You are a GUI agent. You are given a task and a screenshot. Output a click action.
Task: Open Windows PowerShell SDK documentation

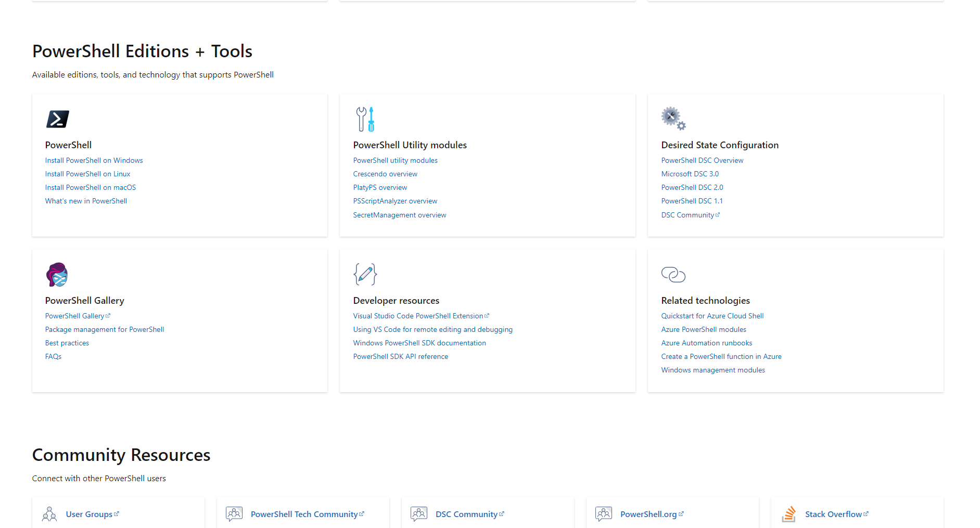(x=419, y=343)
